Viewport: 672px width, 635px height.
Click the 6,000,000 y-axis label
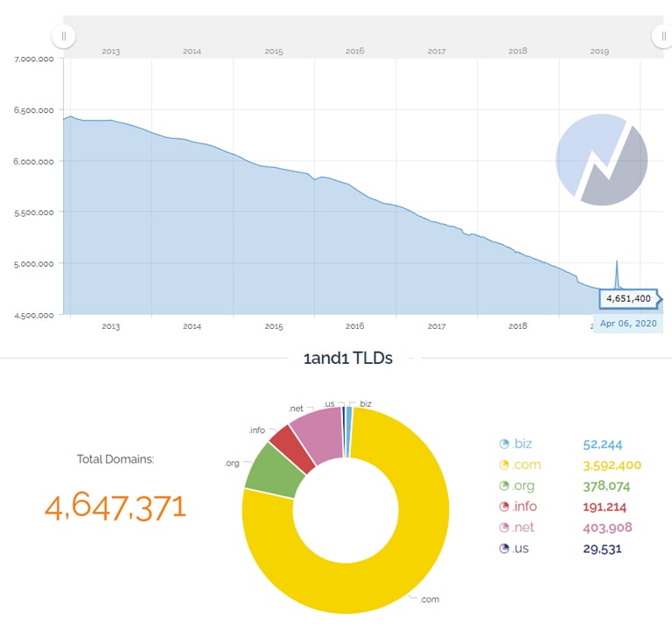click(x=34, y=162)
